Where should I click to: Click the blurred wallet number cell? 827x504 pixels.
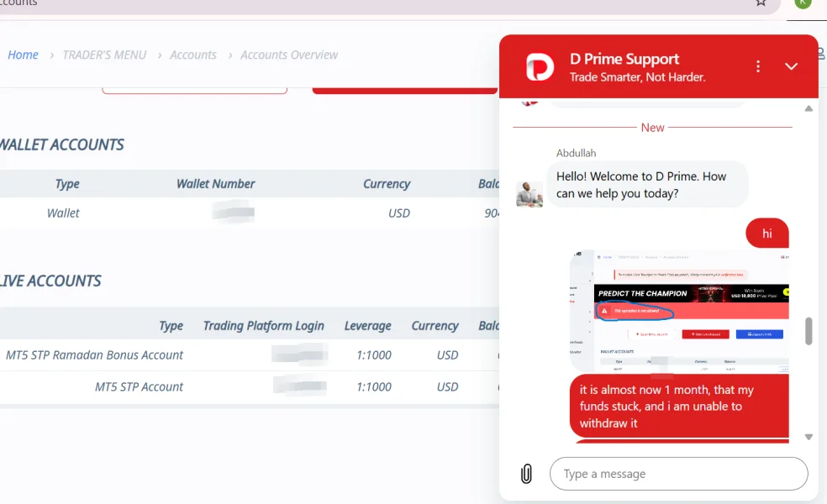(x=233, y=213)
